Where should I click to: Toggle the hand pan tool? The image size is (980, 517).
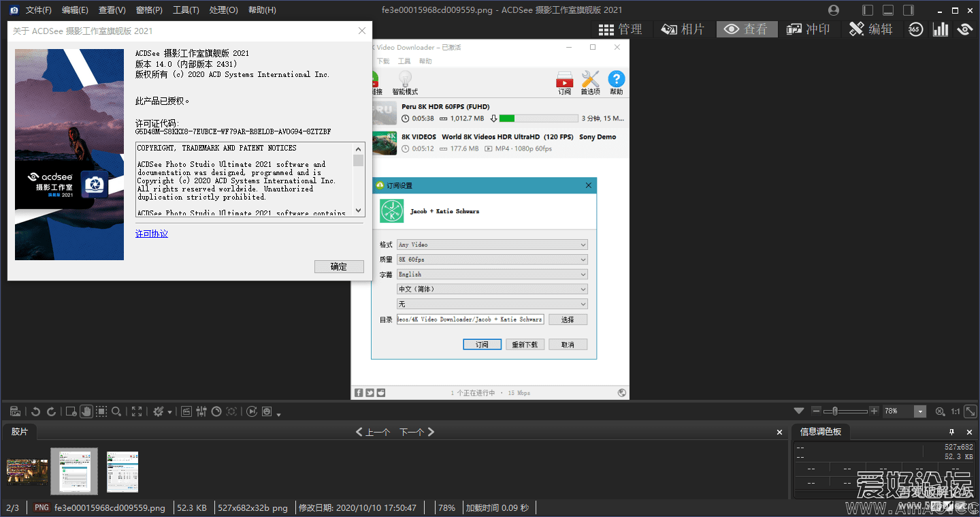[x=86, y=411]
